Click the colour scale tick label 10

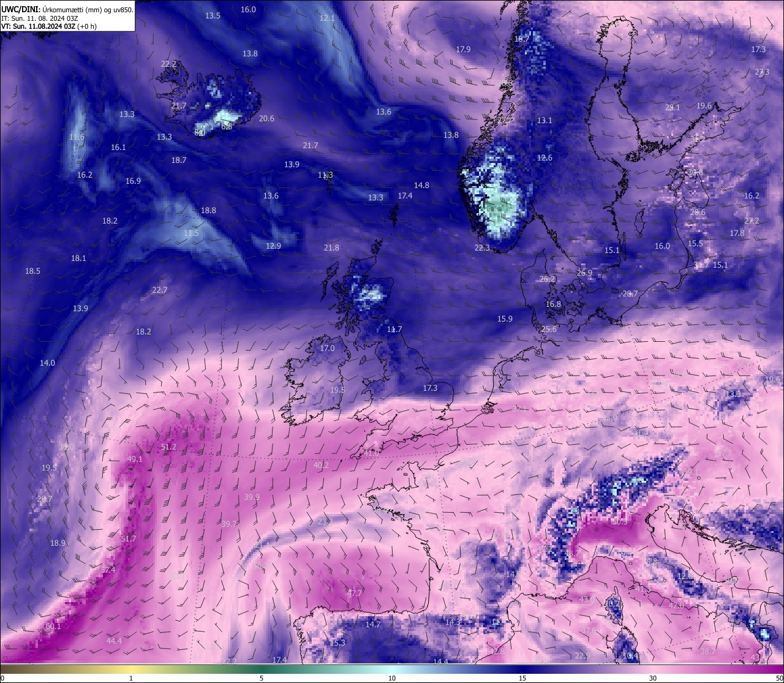coord(392,678)
